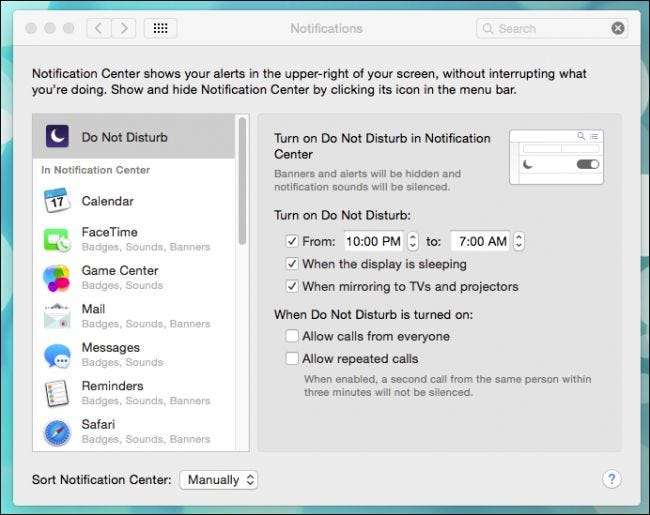Select the Reminders app icon
650x515 pixels.
pyautogui.click(x=56, y=393)
